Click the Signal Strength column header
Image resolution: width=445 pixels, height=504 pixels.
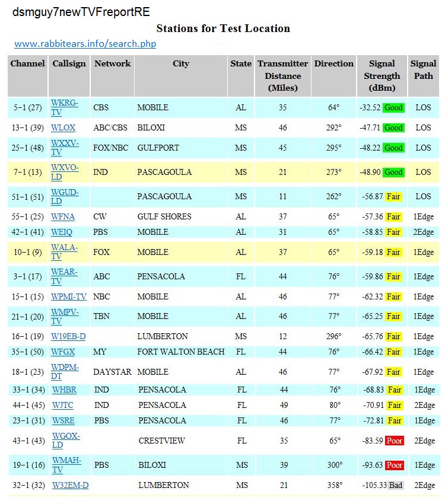(382, 76)
